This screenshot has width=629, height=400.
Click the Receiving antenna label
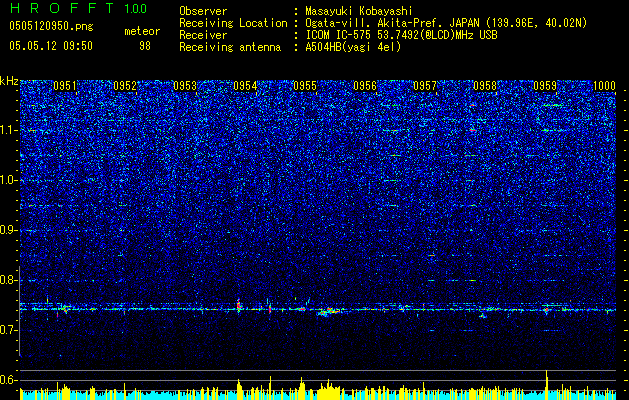[x=230, y=47]
